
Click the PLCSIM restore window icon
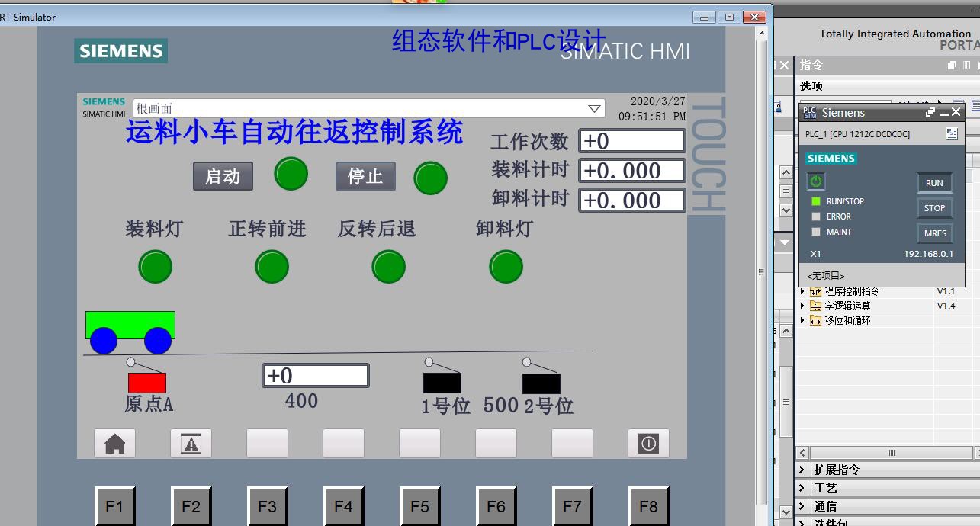930,112
